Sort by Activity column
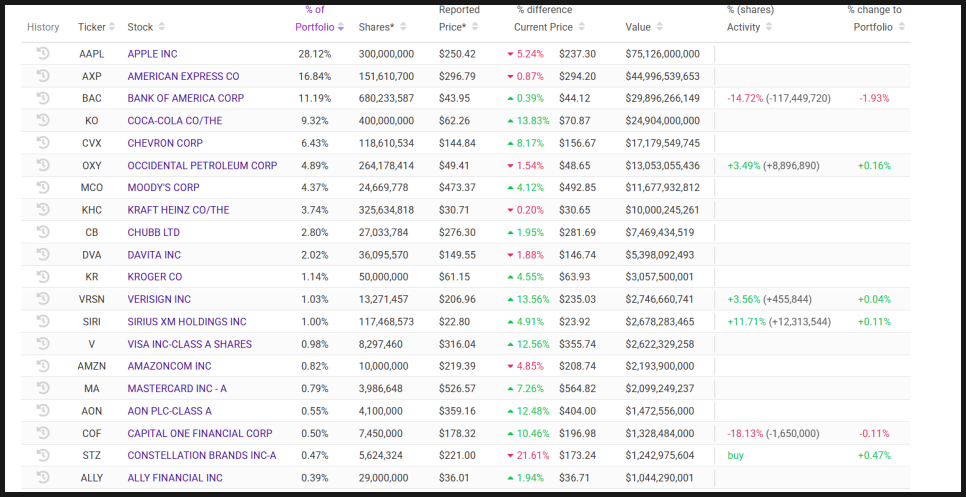The image size is (966, 497). pos(750,27)
